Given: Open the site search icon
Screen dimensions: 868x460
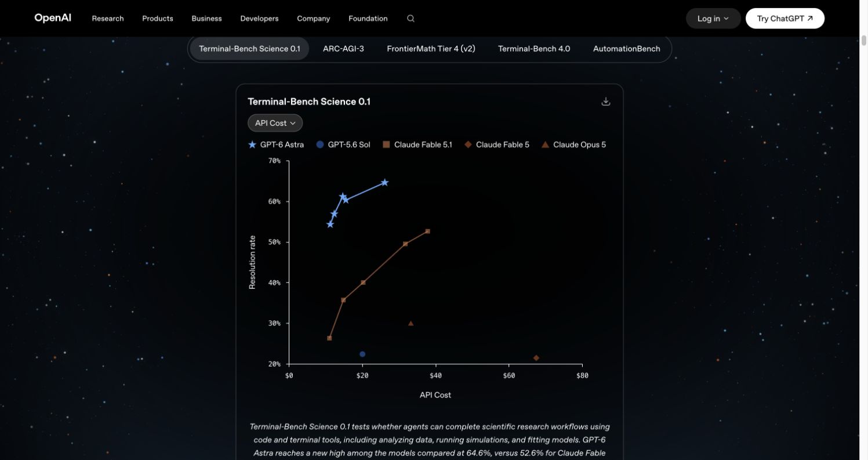Looking at the screenshot, I should click(x=411, y=19).
